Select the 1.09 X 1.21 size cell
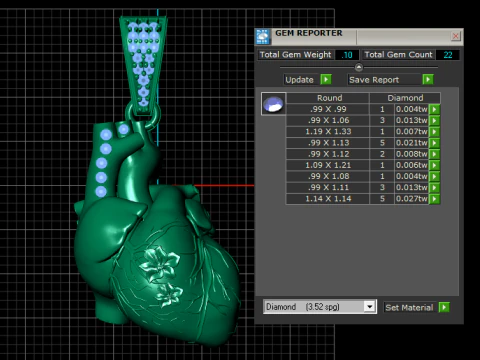The image size is (480, 360). click(x=328, y=165)
